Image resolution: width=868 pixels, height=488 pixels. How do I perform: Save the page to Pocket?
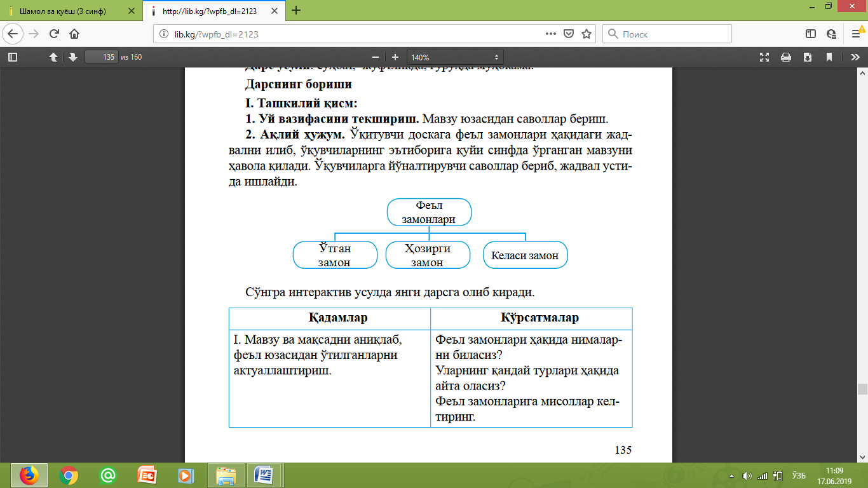(x=569, y=34)
